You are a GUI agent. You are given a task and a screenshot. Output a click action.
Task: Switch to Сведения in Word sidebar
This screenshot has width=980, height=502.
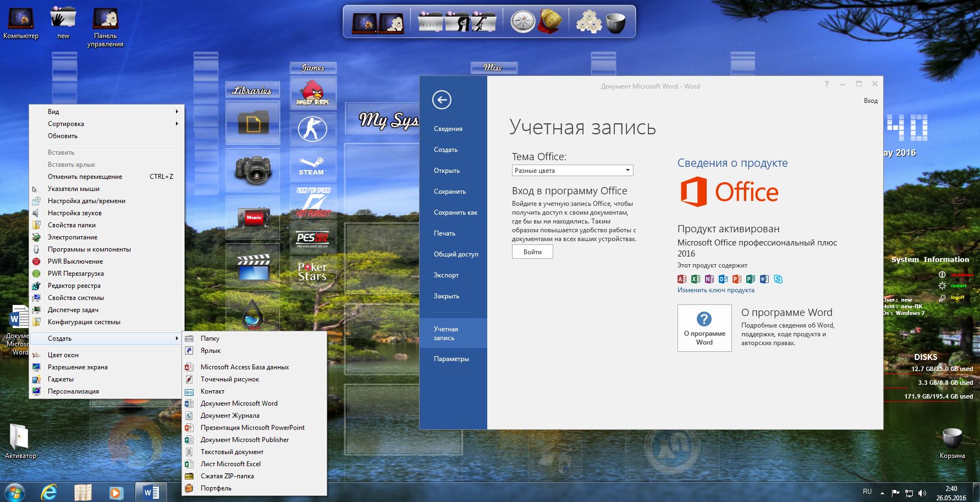coord(453,129)
